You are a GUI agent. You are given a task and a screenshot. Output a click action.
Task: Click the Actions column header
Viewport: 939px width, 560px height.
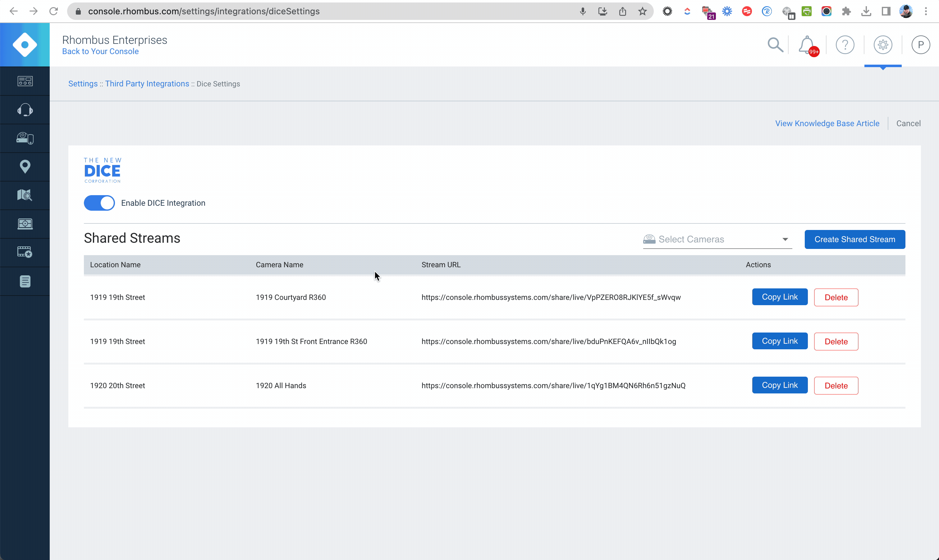pos(758,265)
